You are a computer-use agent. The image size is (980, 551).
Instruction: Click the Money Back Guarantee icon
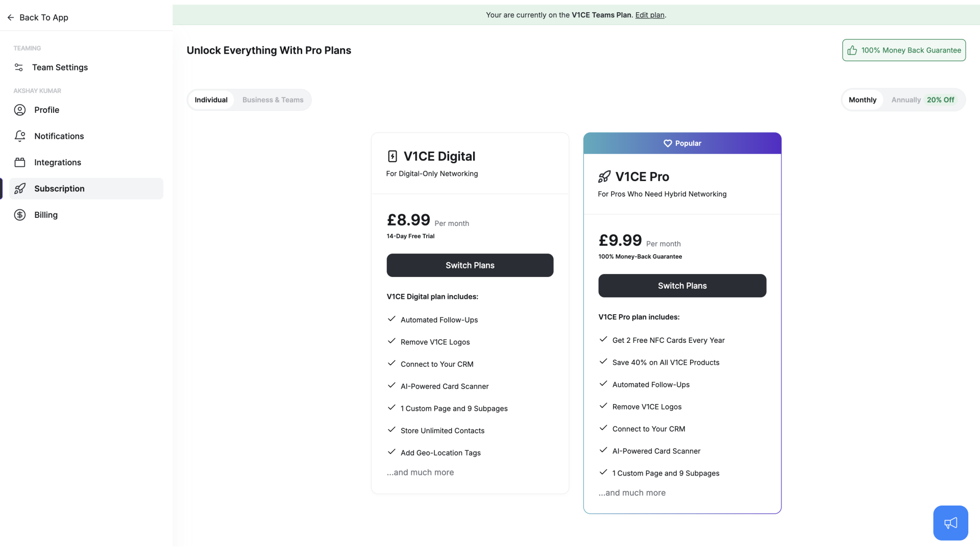pos(852,50)
